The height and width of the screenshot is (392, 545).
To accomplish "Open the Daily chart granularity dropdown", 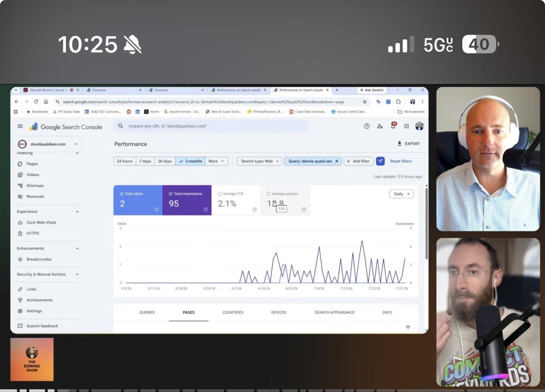I will coord(401,194).
